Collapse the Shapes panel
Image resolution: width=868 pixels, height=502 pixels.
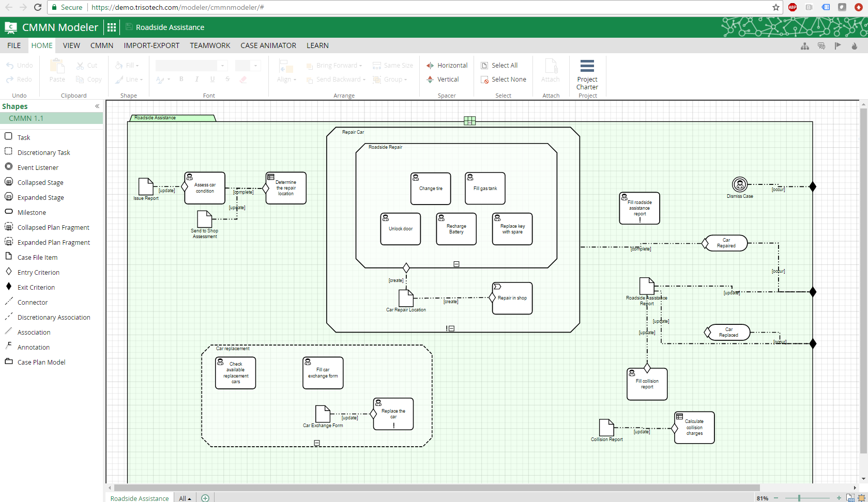pyautogui.click(x=97, y=106)
